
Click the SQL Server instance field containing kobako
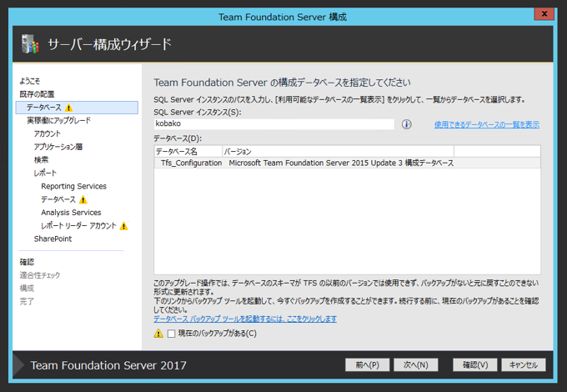point(274,124)
